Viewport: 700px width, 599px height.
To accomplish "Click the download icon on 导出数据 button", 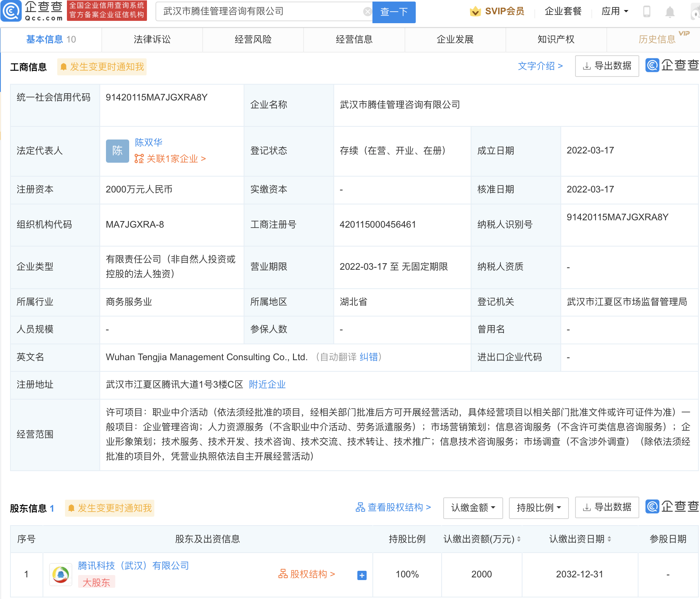I will [x=586, y=66].
